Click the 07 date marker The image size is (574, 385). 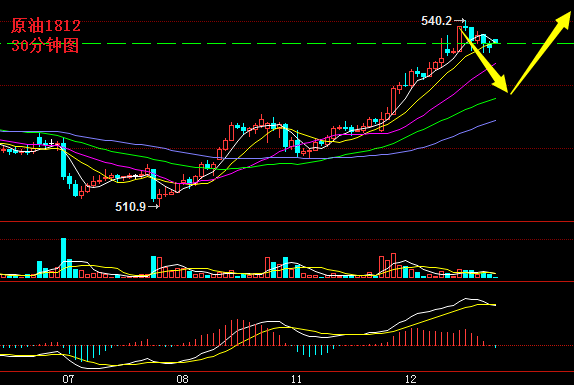(68, 379)
